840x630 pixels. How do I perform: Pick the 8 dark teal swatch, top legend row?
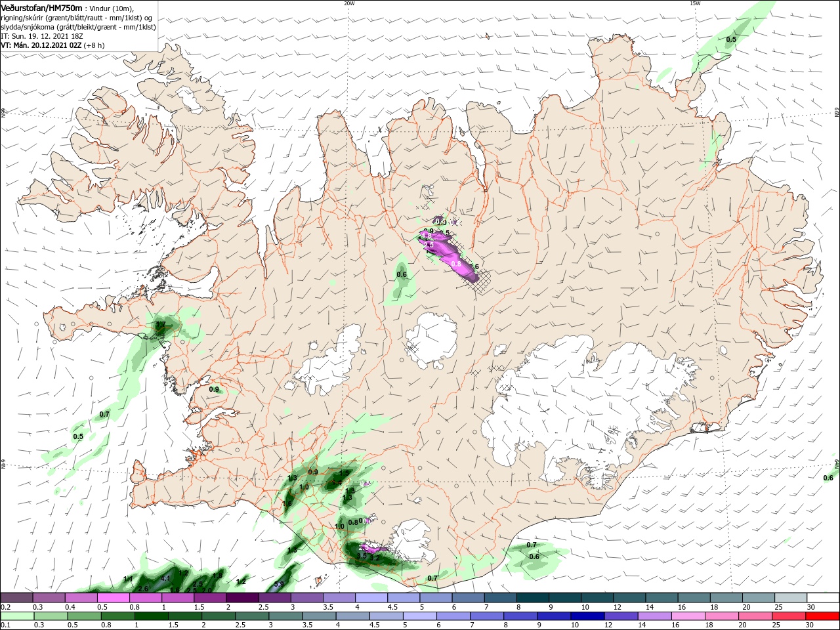pos(532,598)
